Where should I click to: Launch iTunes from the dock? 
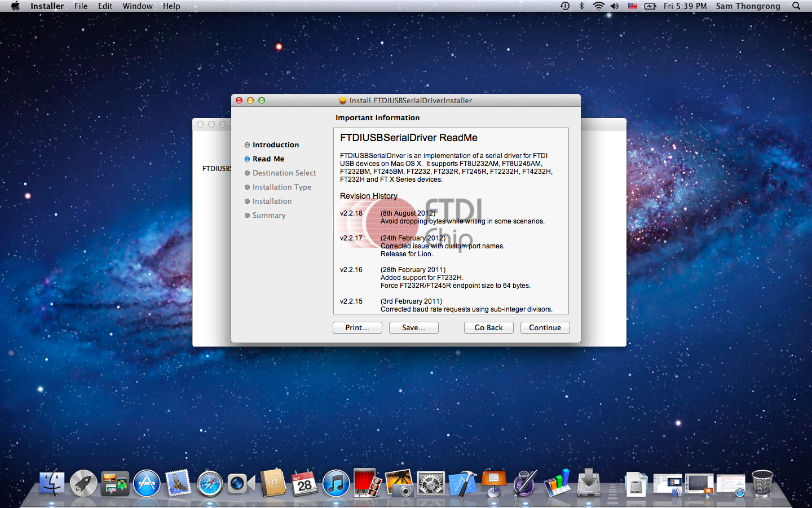pos(336,484)
